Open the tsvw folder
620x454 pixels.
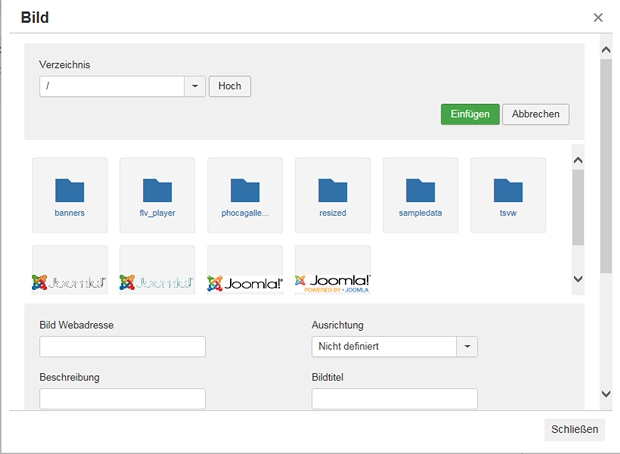point(508,194)
